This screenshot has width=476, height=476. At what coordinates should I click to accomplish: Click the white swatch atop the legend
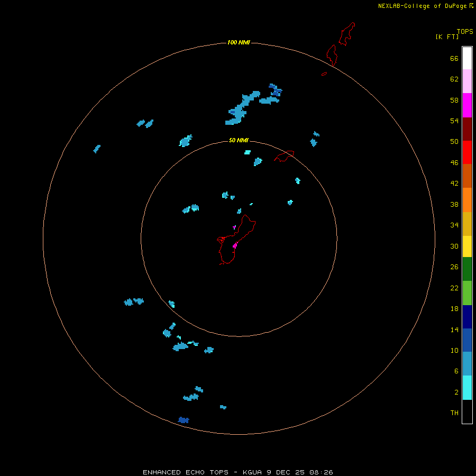pos(467,58)
